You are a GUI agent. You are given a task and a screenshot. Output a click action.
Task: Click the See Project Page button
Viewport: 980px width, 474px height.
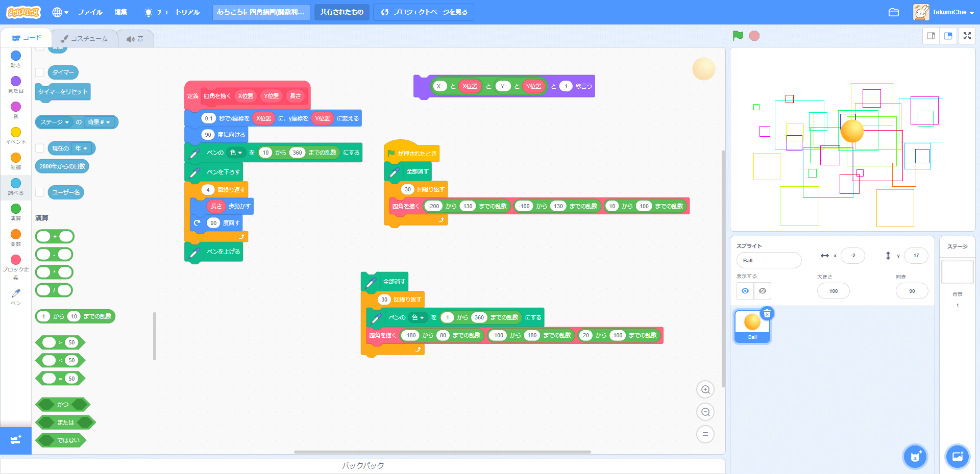(424, 12)
